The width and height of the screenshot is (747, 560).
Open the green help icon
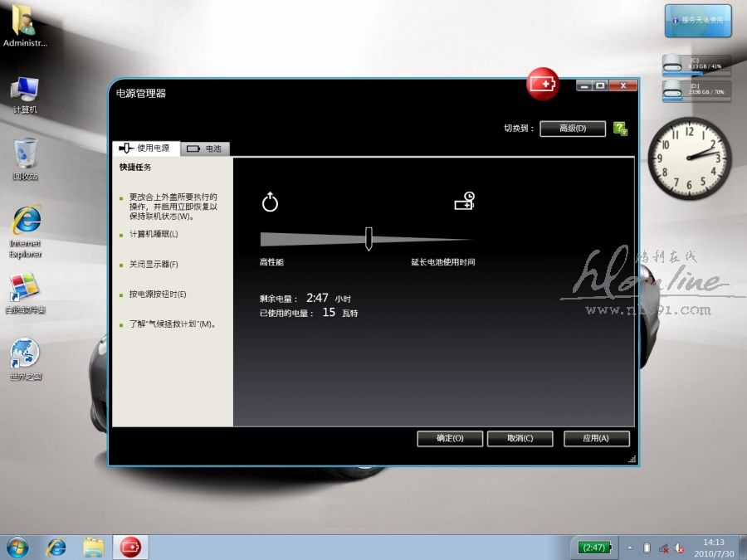click(x=620, y=129)
